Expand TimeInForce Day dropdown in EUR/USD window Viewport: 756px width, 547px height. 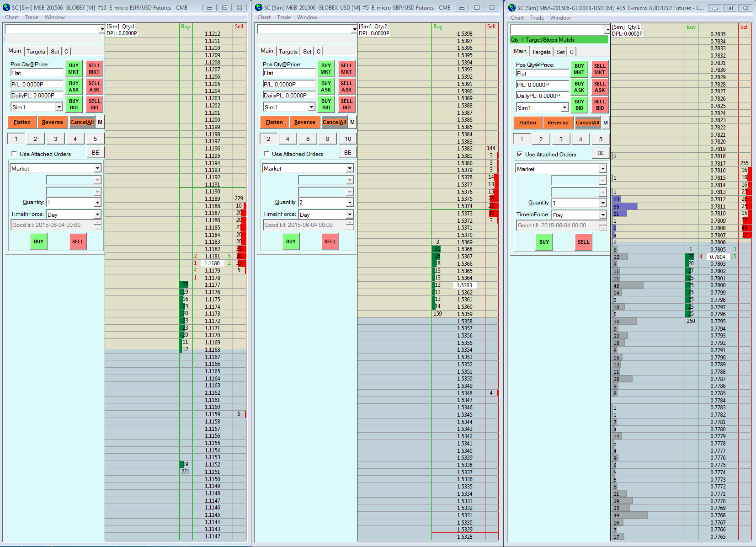pyautogui.click(x=97, y=215)
